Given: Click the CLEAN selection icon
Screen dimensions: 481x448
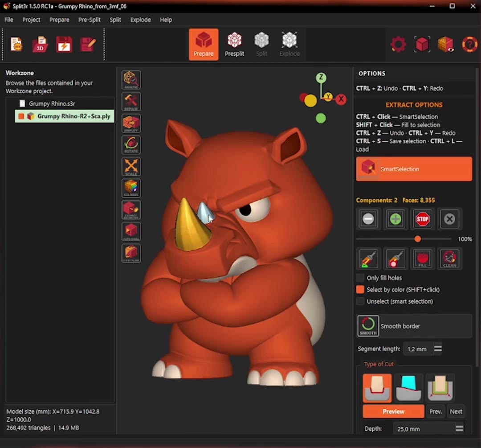Looking at the screenshot, I should 449,259.
